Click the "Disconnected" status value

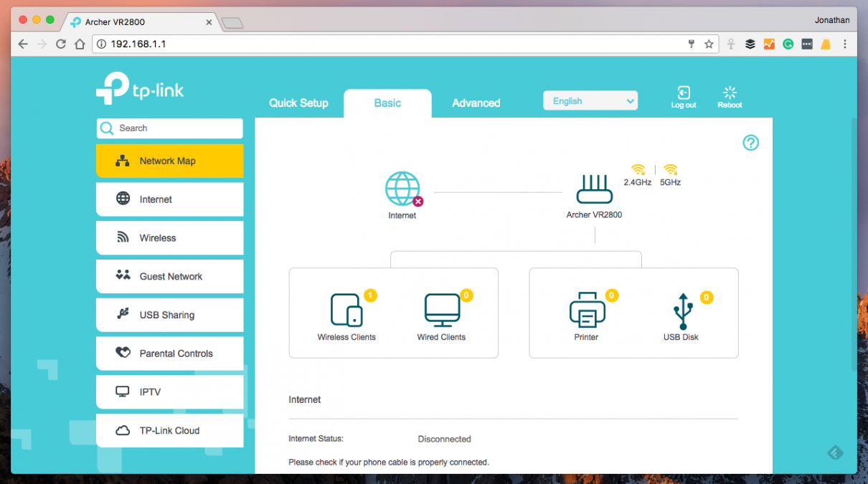pos(445,439)
